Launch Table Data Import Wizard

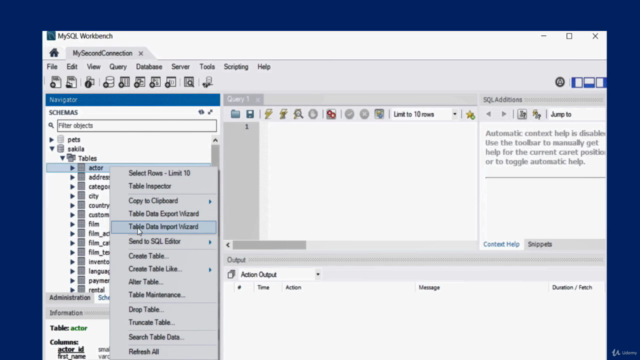[x=163, y=227]
